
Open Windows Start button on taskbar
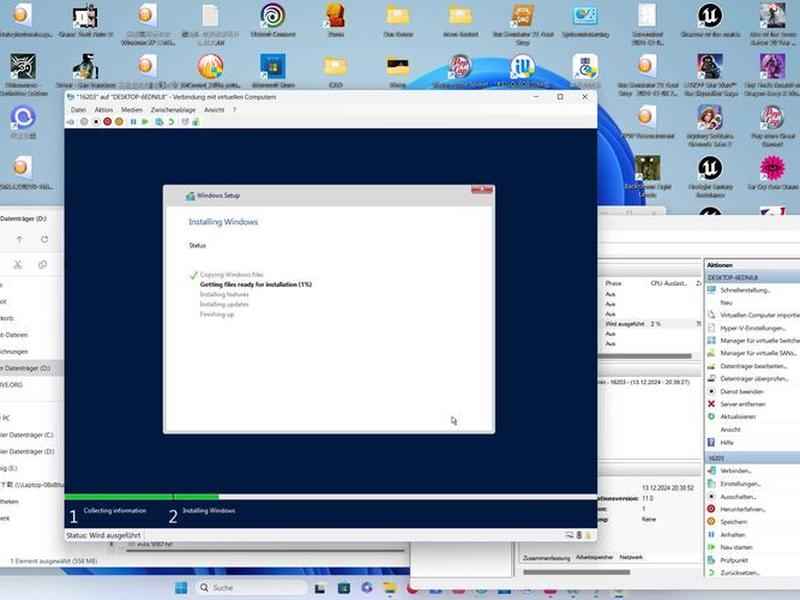click(x=181, y=588)
